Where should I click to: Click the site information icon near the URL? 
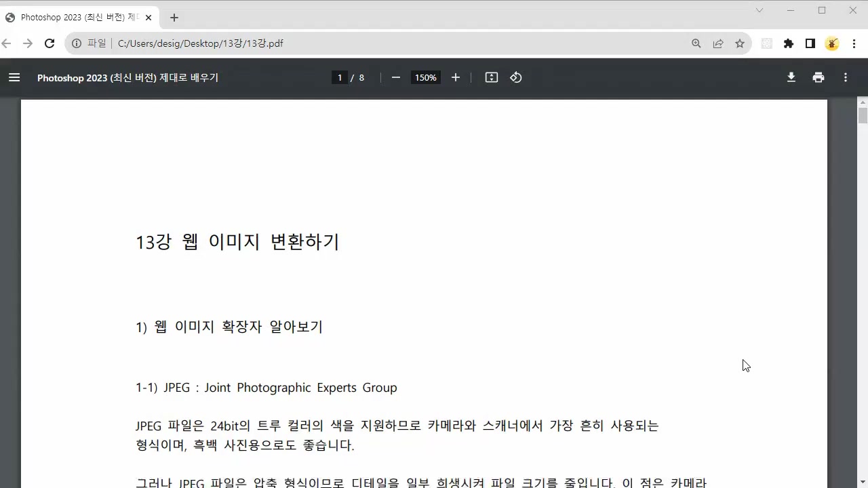[77, 43]
